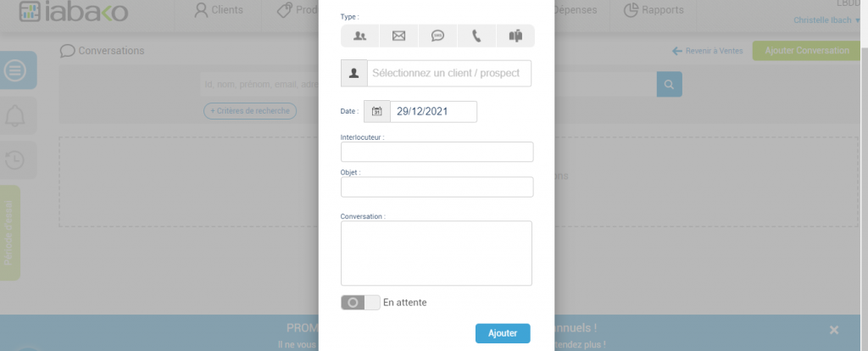
Task: Follow the Revenir à Ventes link
Action: click(x=707, y=51)
